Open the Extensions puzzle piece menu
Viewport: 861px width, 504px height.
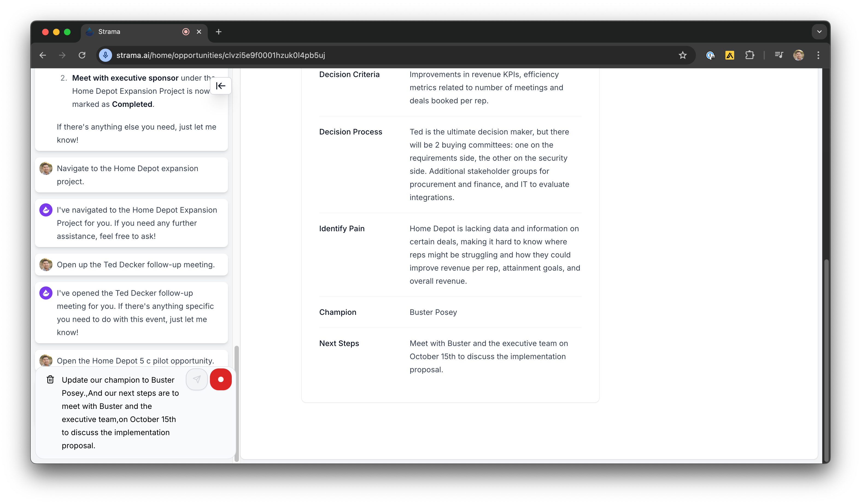pyautogui.click(x=749, y=55)
